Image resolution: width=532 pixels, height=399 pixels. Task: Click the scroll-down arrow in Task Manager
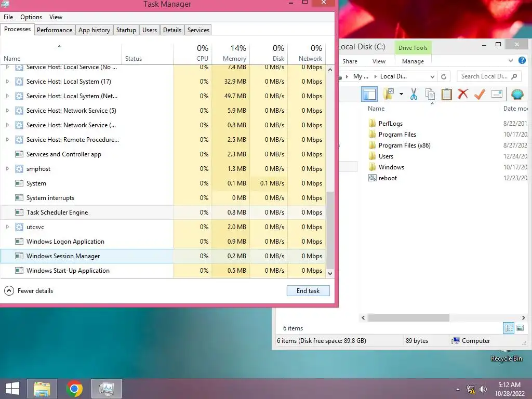click(x=330, y=273)
